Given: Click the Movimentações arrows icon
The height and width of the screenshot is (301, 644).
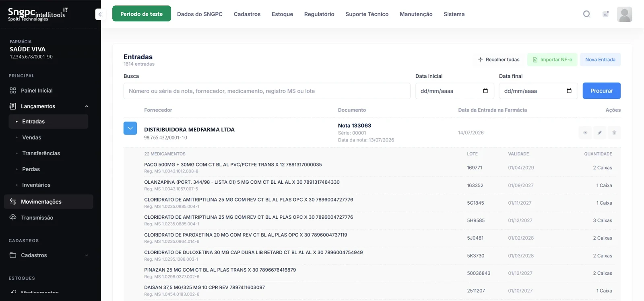Looking at the screenshot, I should 13,201.
